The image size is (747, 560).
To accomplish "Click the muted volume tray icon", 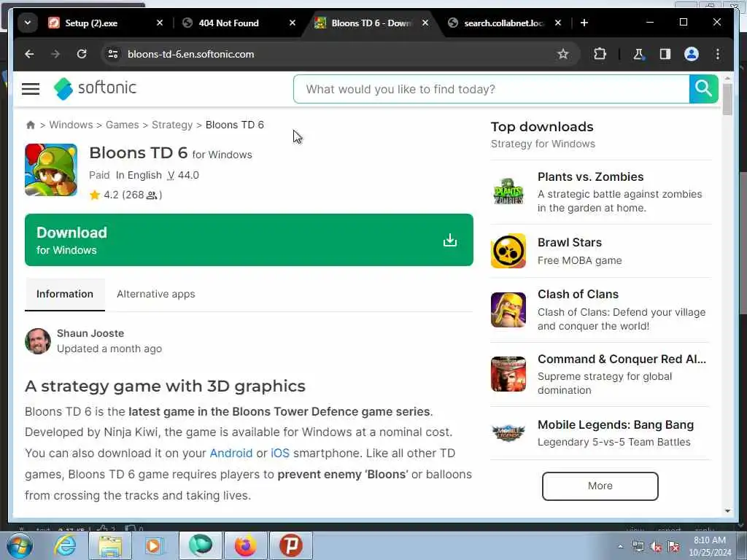I will [656, 547].
